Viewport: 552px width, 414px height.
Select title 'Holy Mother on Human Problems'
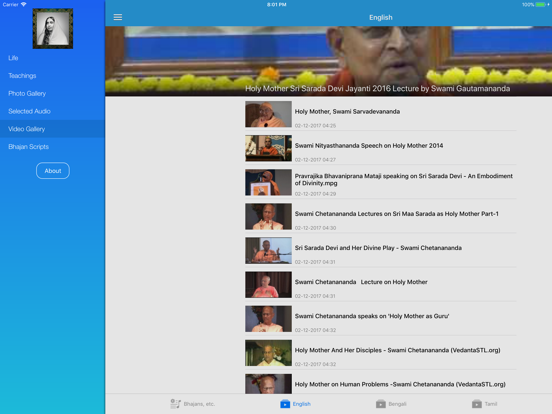click(x=400, y=384)
